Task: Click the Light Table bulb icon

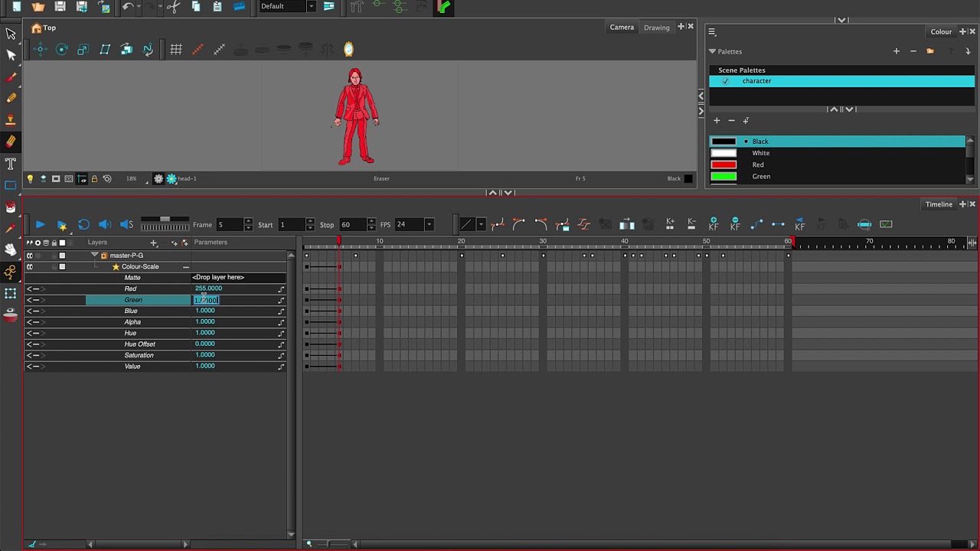Action: point(30,179)
